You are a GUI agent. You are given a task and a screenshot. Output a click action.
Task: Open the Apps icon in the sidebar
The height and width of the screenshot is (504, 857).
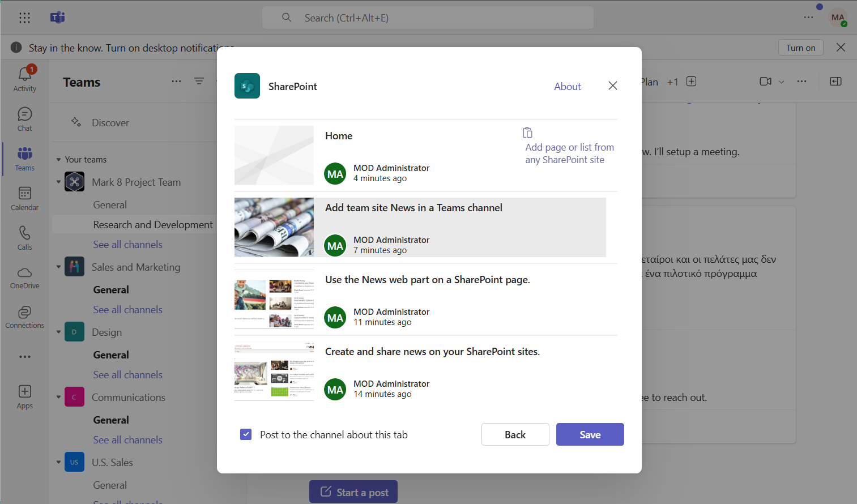[24, 392]
